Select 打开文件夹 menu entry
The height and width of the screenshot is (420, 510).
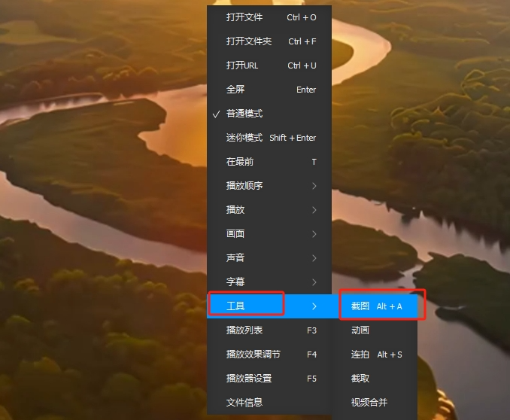point(269,41)
